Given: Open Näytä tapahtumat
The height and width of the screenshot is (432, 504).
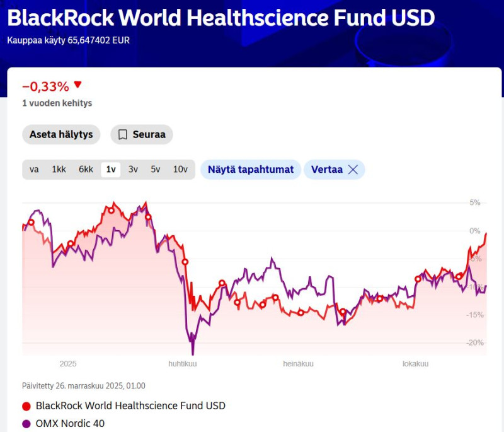Looking at the screenshot, I should (250, 169).
